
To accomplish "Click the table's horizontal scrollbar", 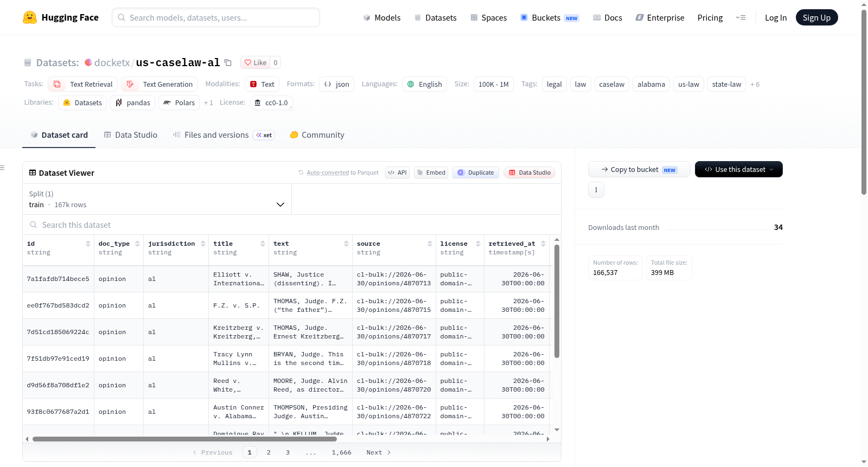I will click(x=184, y=439).
